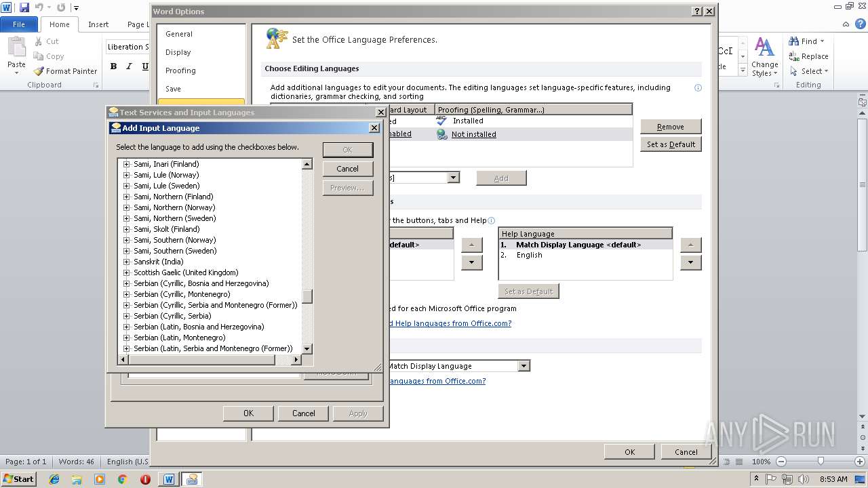The width and height of the screenshot is (868, 488).
Task: Click the Paste icon in Clipboard group
Action: [x=16, y=48]
